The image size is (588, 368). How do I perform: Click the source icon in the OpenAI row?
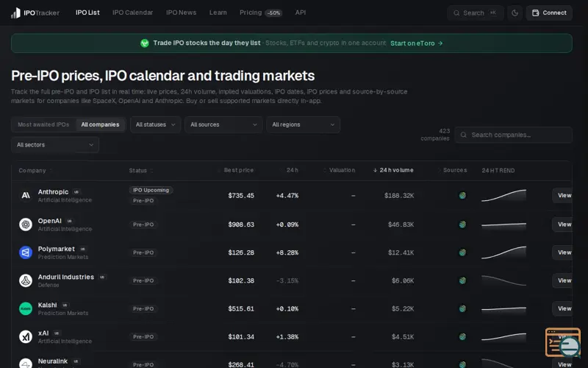[462, 224]
